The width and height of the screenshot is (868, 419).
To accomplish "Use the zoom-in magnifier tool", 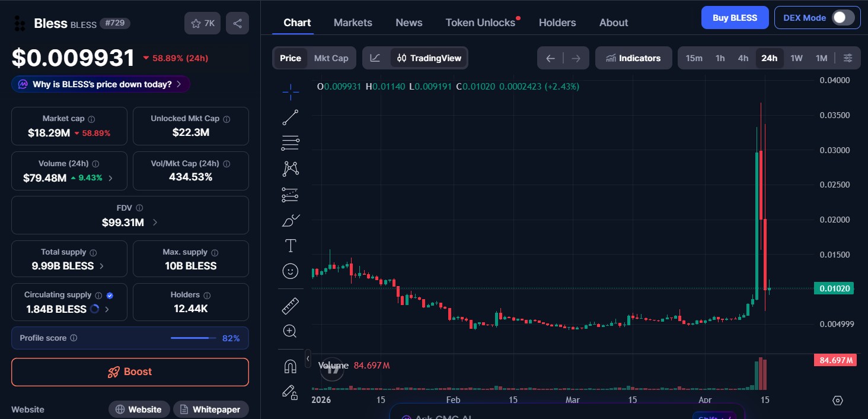I will [x=290, y=331].
